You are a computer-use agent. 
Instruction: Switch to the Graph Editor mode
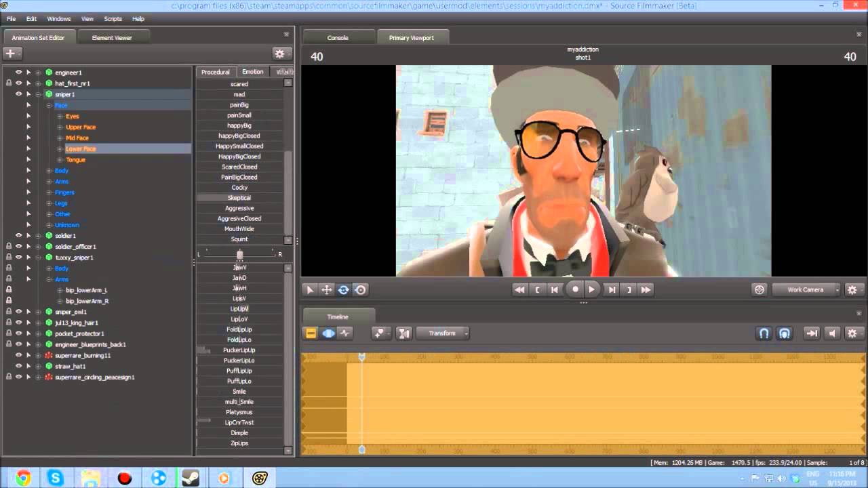(x=345, y=333)
